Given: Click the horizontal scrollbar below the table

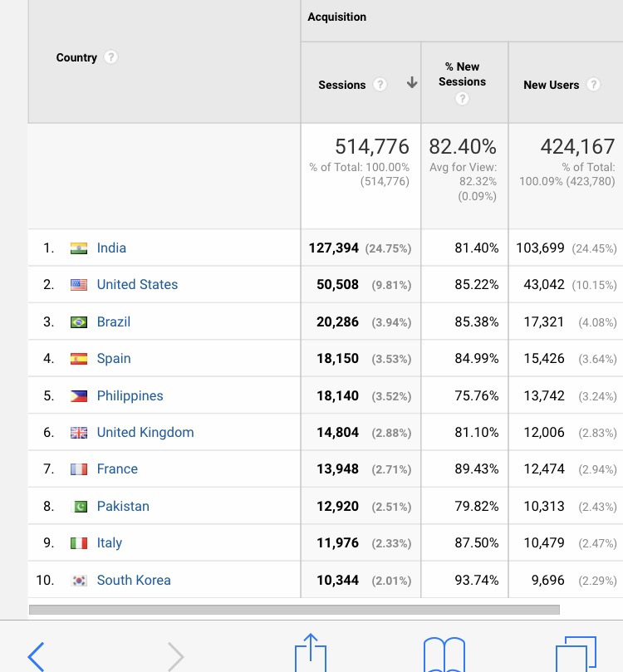Looking at the screenshot, I should (x=294, y=610).
